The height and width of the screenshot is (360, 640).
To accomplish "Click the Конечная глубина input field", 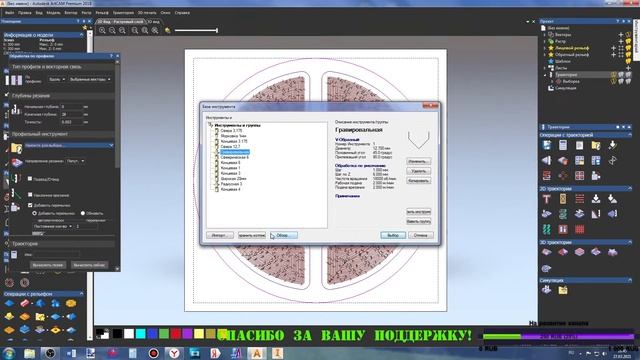I will click(x=71, y=114).
